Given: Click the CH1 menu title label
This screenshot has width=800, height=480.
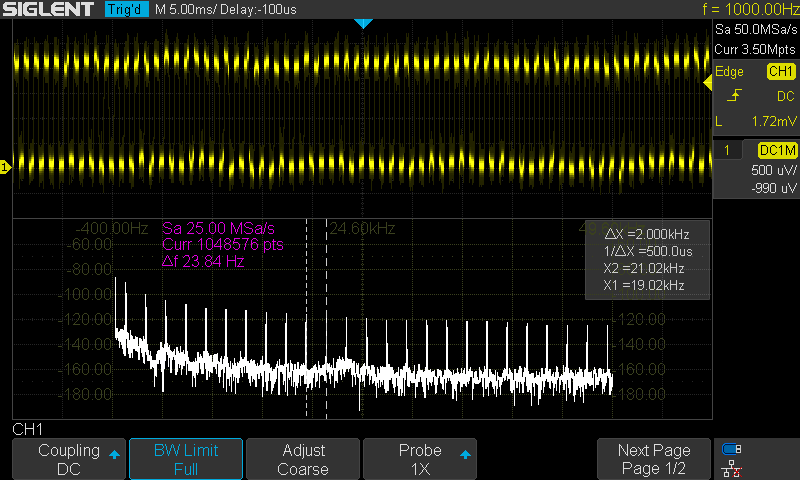Looking at the screenshot, I should coord(27,429).
